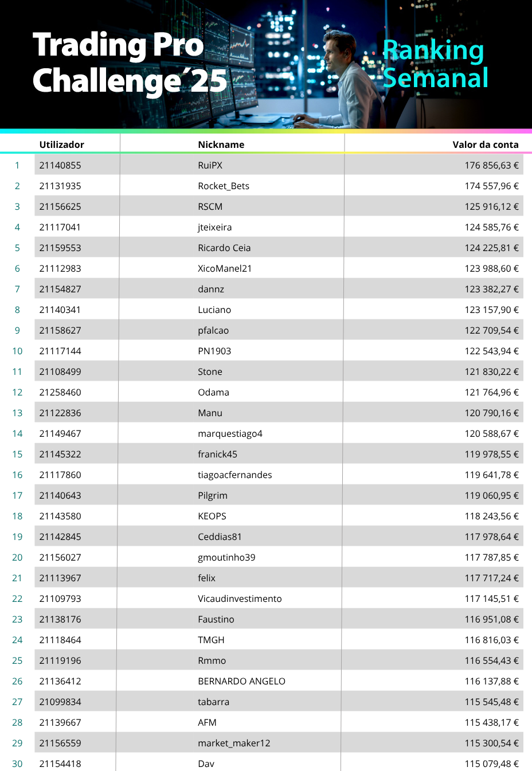
Task: Select account value 125 916,12 €
Action: [491, 206]
